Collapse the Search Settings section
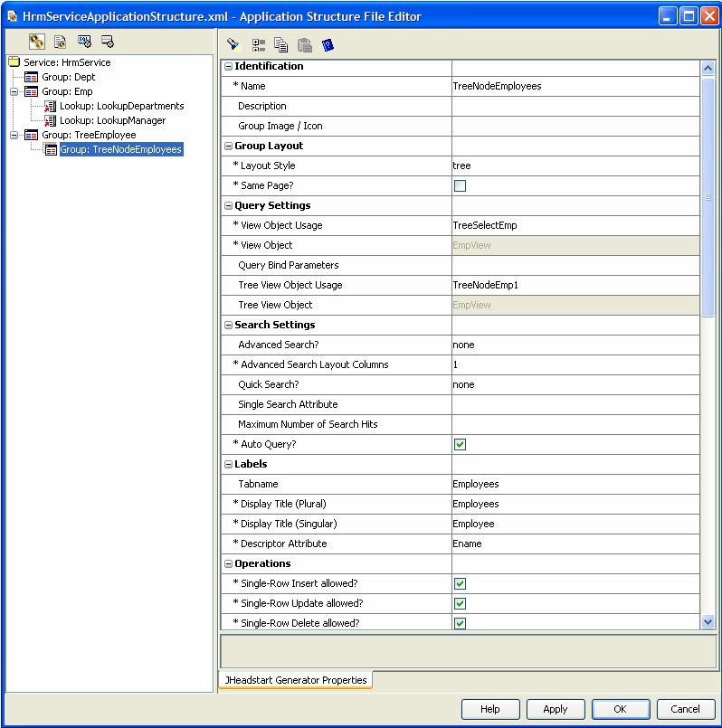 tap(228, 326)
